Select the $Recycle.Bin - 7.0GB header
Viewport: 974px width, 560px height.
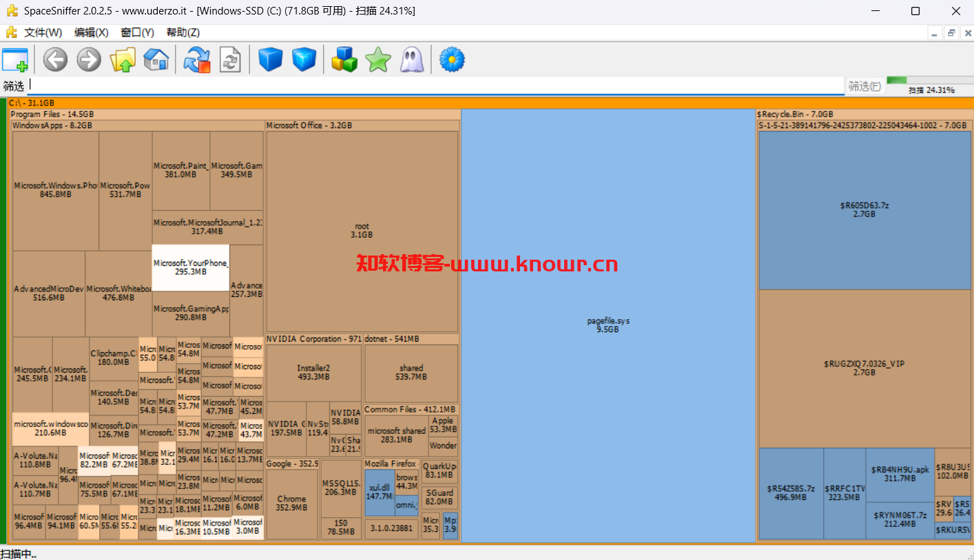864,114
